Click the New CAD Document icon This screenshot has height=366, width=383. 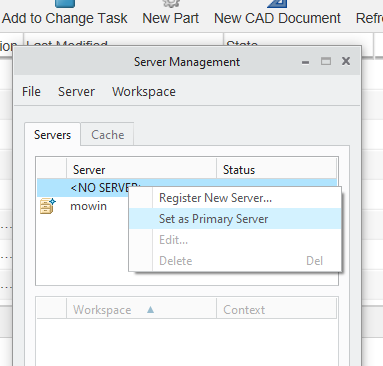click(277, 4)
